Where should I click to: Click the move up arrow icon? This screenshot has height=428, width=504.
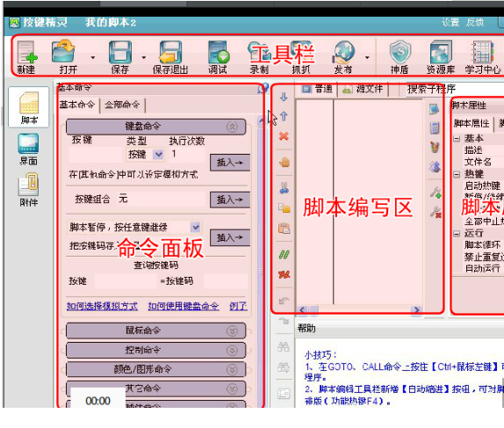click(284, 116)
